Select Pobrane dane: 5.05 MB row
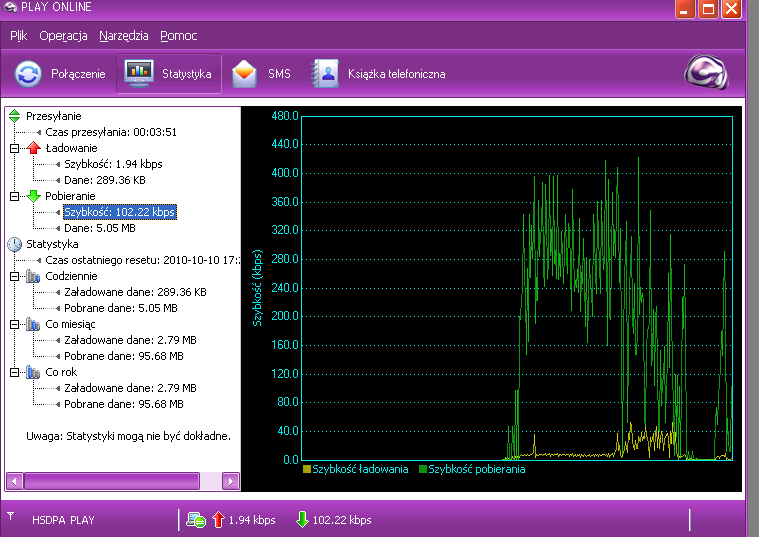Screen dimensions: 759x537 tap(121, 308)
